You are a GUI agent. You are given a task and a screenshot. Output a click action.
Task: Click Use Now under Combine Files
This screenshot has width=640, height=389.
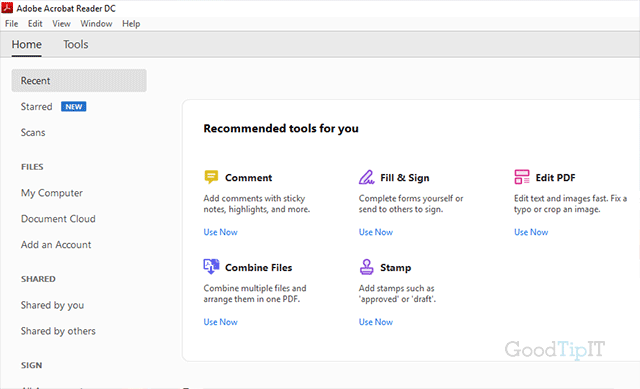(220, 322)
